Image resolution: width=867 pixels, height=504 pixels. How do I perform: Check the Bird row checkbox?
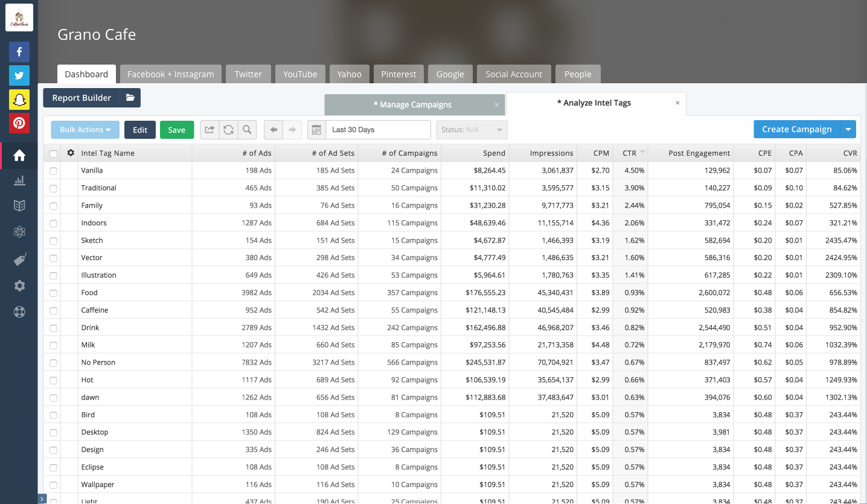(53, 416)
